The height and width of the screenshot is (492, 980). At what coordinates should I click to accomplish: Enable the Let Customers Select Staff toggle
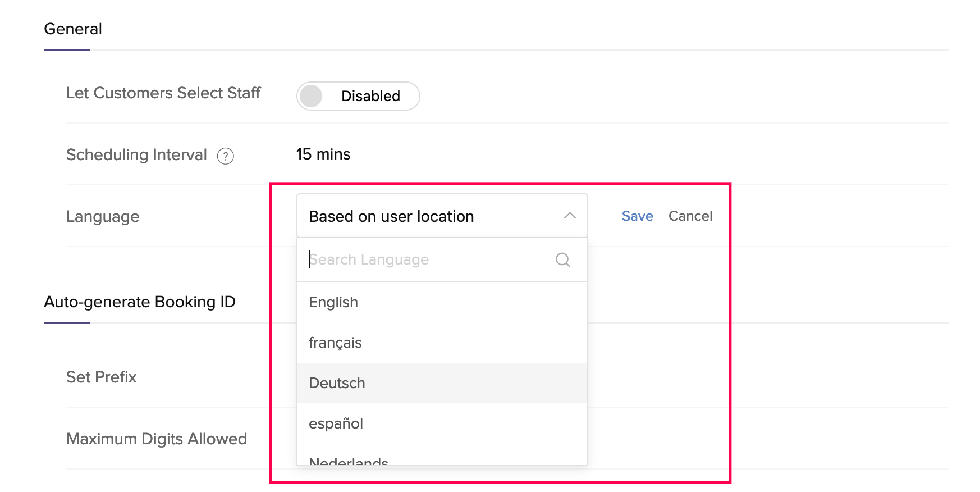coord(358,96)
